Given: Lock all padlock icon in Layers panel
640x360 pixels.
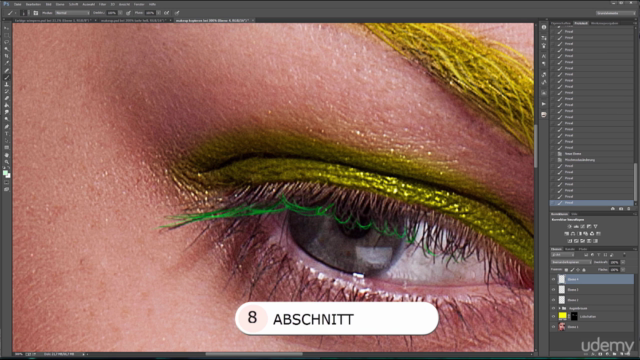Looking at the screenshot, I should click(584, 270).
